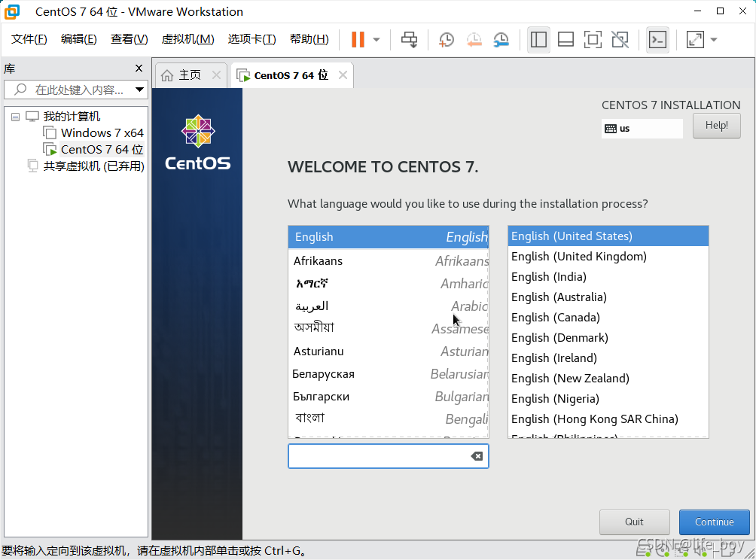Click the VMware Workstation title bar icon
Image resolution: width=756 pixels, height=560 pixels.
point(12,11)
